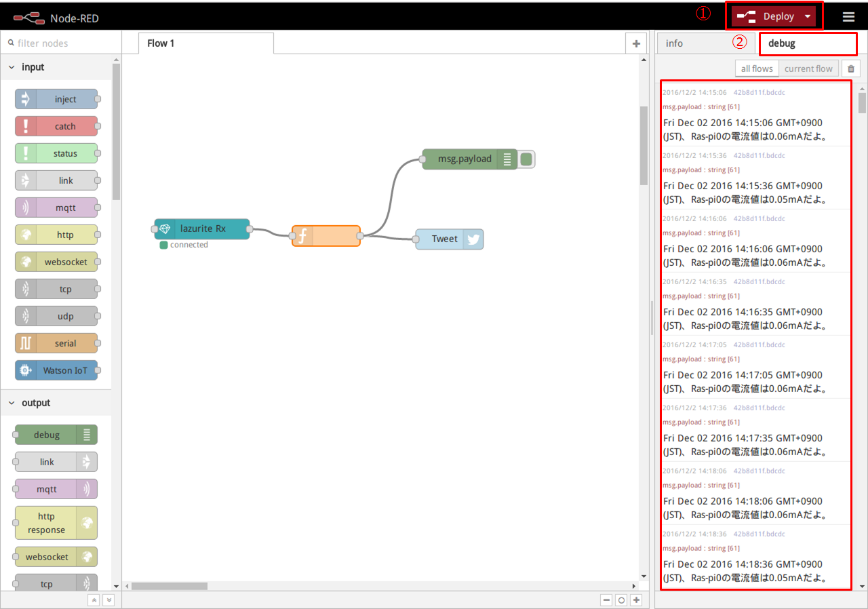The height and width of the screenshot is (609, 868).
Task: Click the debug message from 14:17:05
Action: (755, 368)
